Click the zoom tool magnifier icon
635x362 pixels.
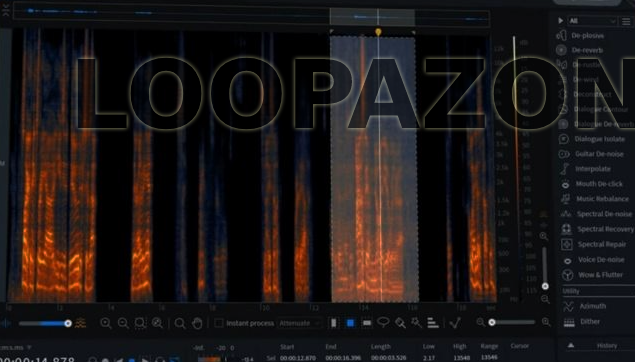(x=180, y=323)
